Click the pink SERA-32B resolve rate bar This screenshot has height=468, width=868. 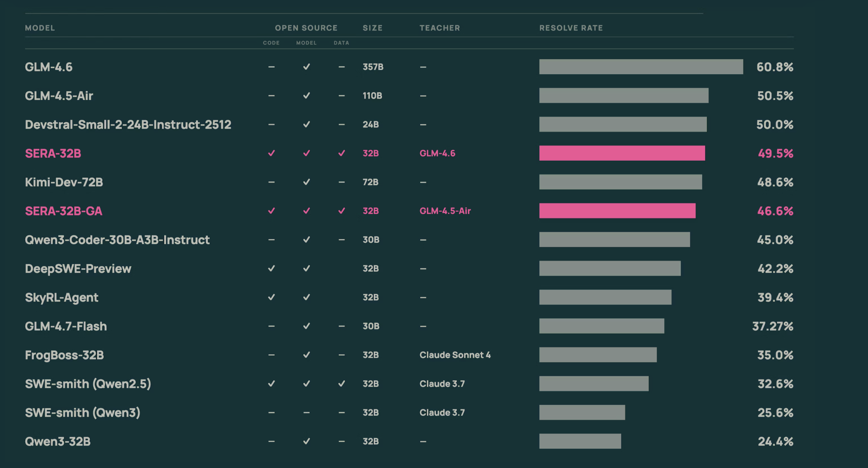tap(622, 153)
